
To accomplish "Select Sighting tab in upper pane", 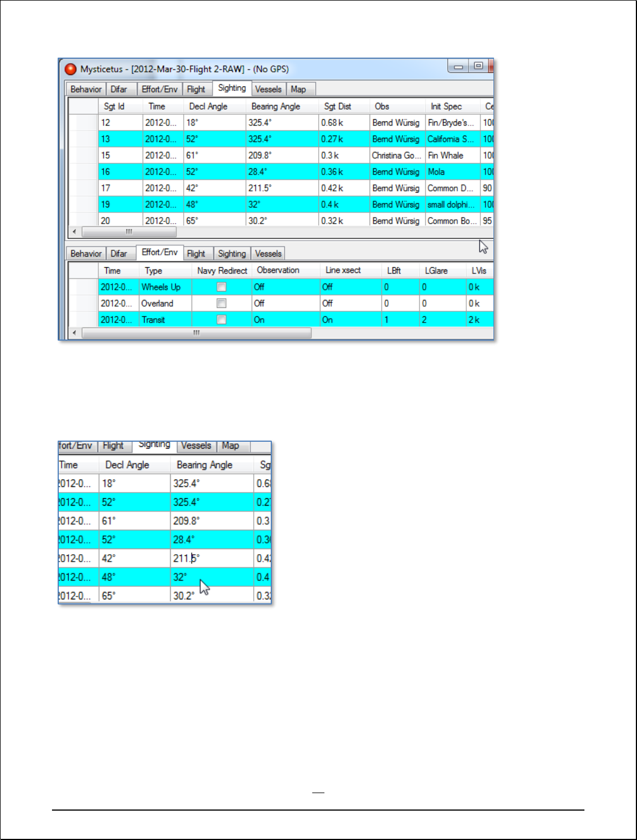I will 232,88.
